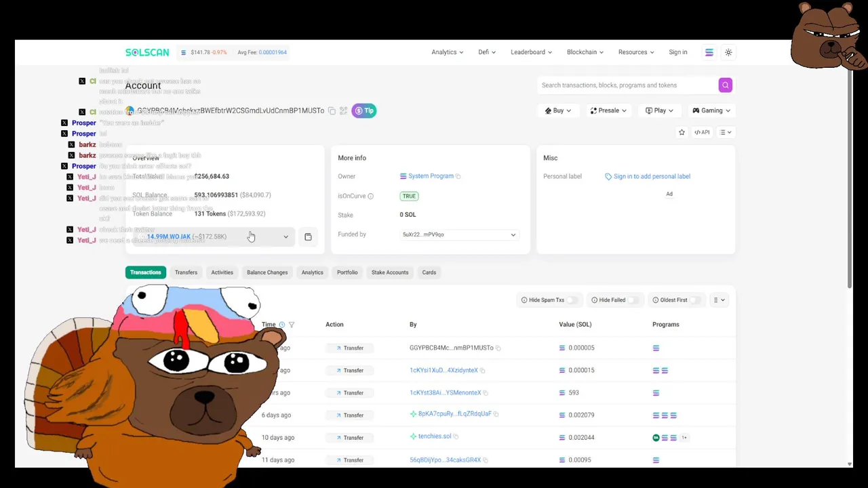Open the System Program owner link
The width and height of the screenshot is (868, 488).
(431, 176)
